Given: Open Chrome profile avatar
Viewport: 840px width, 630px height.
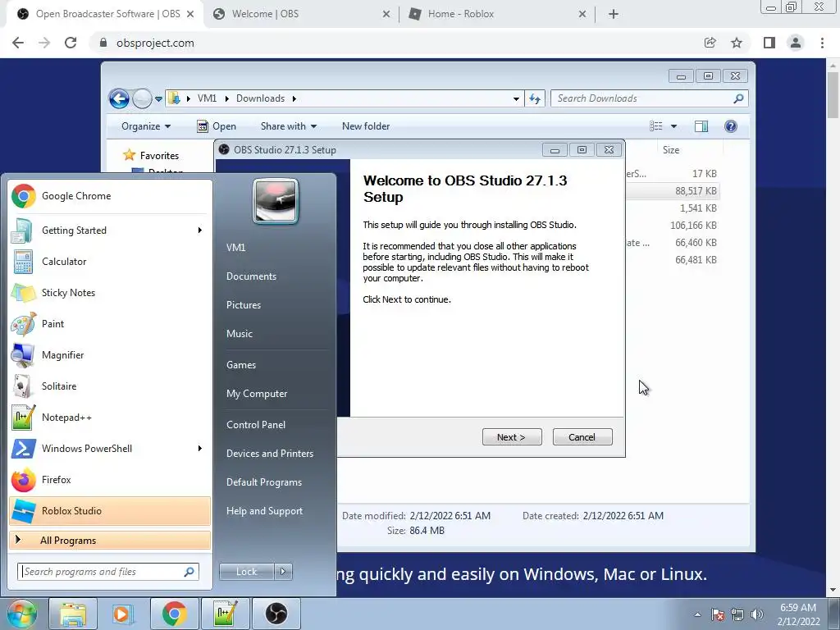Looking at the screenshot, I should pyautogui.click(x=796, y=43).
